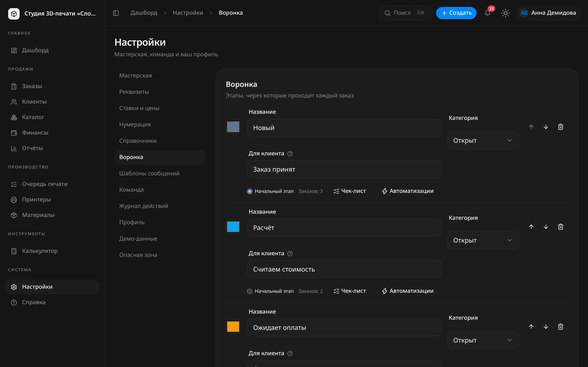Switch theme with the sun icon

click(x=505, y=13)
